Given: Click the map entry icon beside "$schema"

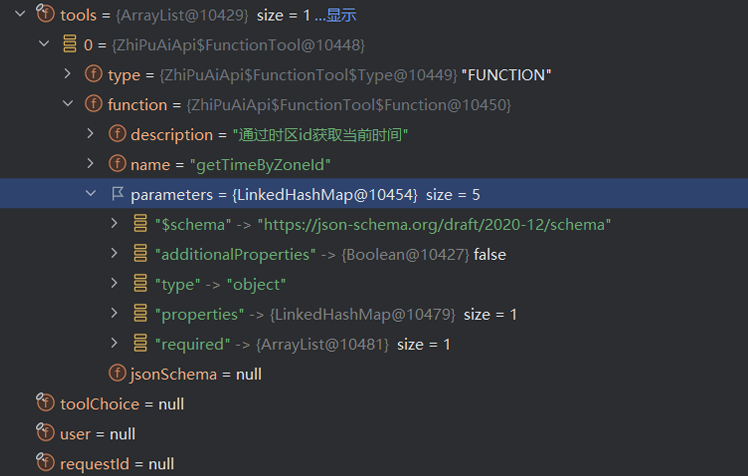Looking at the screenshot, I should 141,224.
